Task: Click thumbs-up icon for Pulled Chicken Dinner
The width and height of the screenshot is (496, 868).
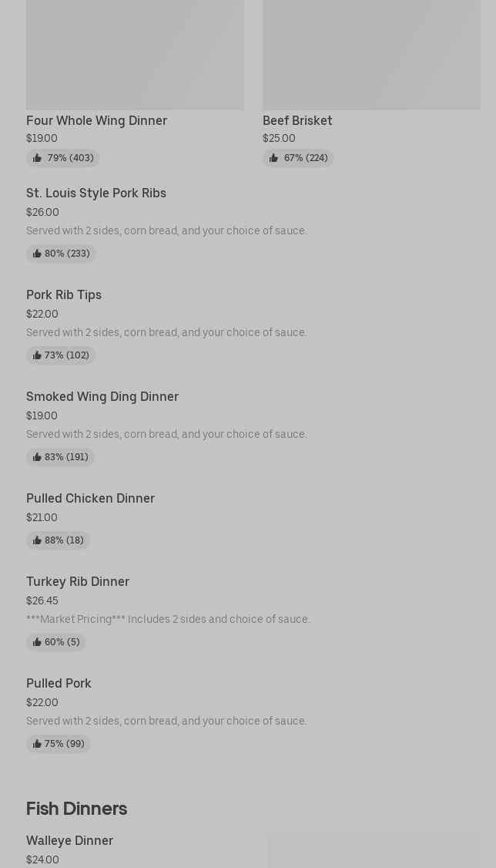Action: tap(37, 540)
